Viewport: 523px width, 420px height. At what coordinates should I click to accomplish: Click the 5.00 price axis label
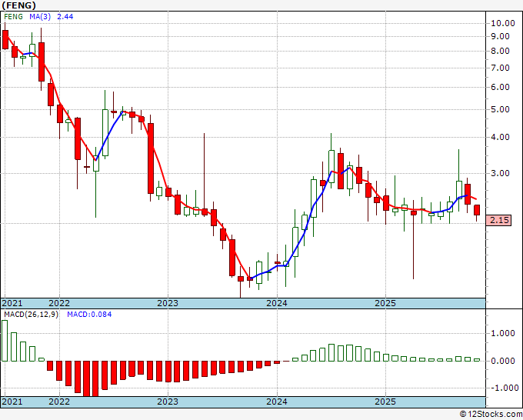pyautogui.click(x=503, y=109)
